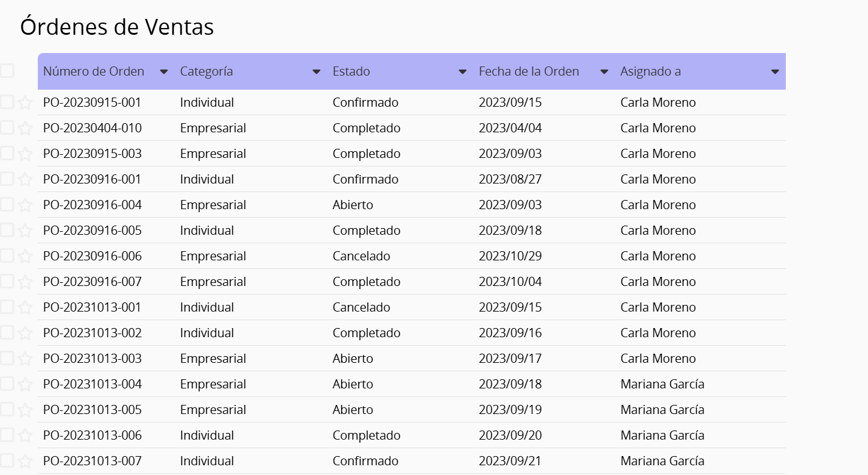
Task: Mark PO-20230916-004 row as favorite star
Action: coord(24,205)
